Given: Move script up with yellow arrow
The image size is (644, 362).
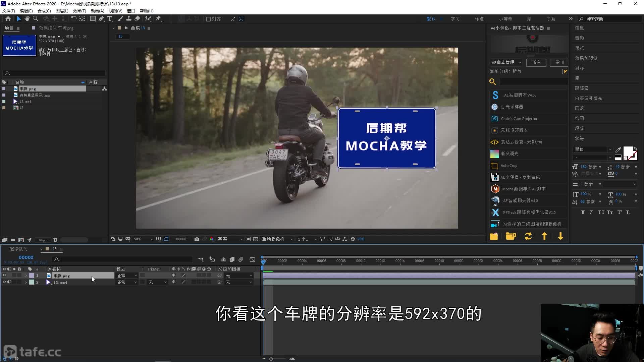Looking at the screenshot, I should pyautogui.click(x=544, y=236).
